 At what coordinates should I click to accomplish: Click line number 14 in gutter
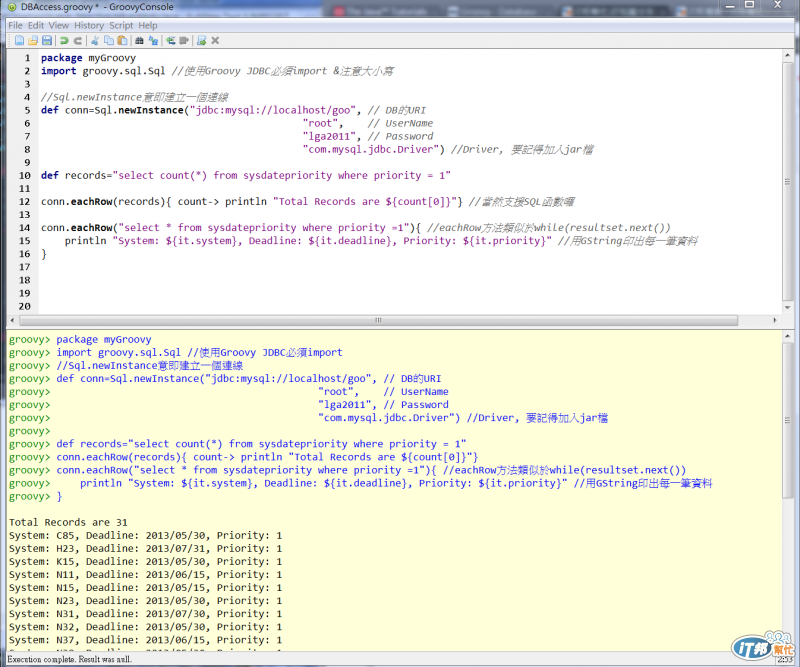(x=24, y=228)
